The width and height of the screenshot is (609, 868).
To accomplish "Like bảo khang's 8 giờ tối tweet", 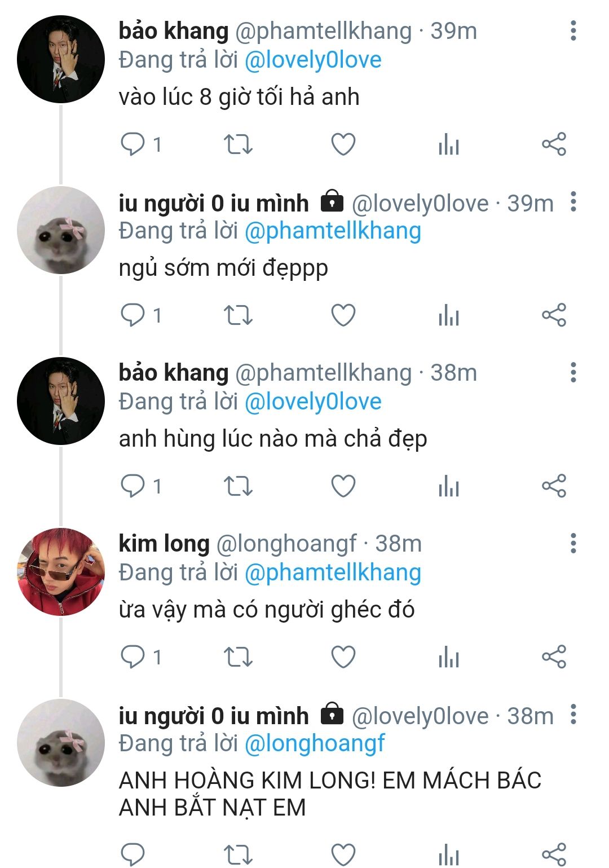I will [343, 144].
